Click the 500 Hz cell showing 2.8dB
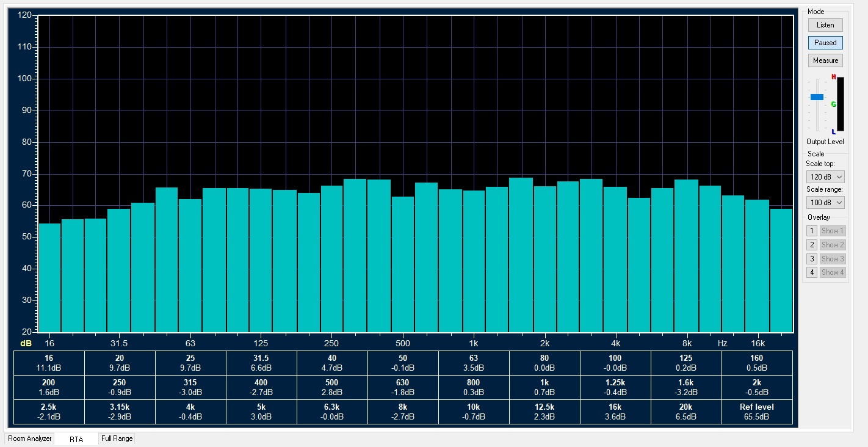 [x=332, y=388]
